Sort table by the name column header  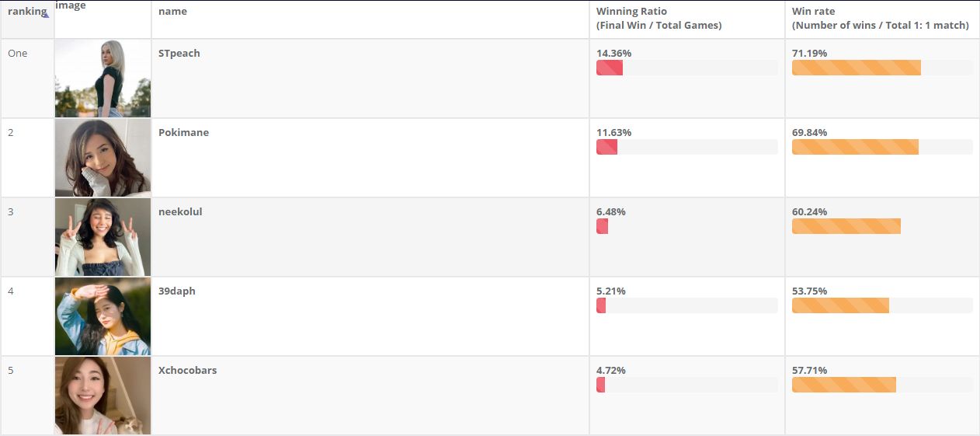click(x=172, y=12)
